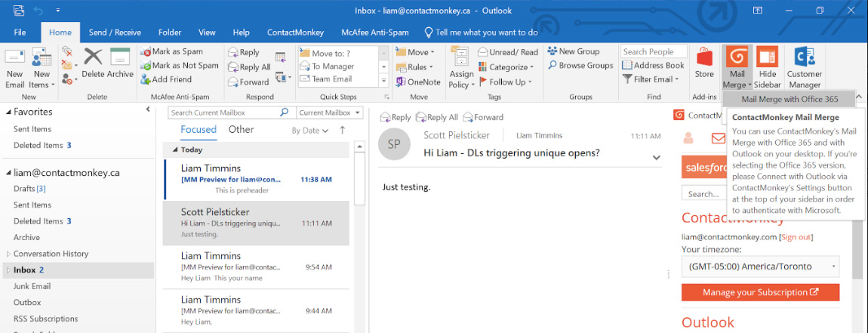The width and height of the screenshot is (868, 333).
Task: Delete the selected message
Action: point(93,63)
